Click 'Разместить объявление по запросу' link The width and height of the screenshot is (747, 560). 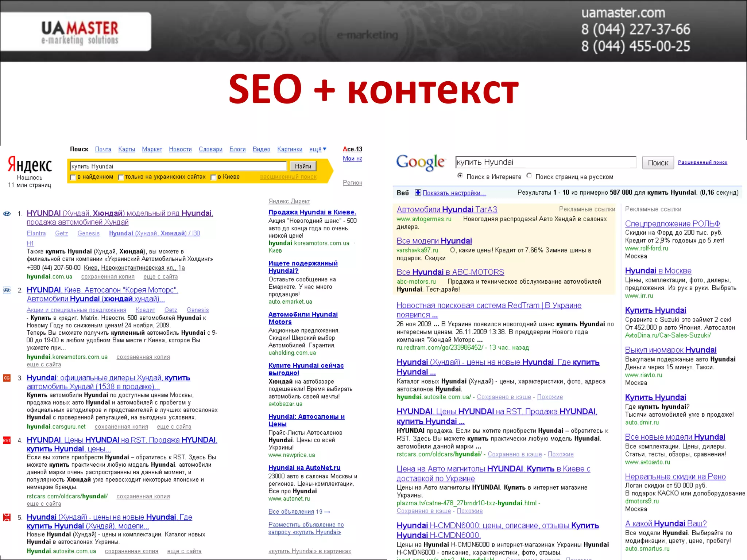click(306, 528)
